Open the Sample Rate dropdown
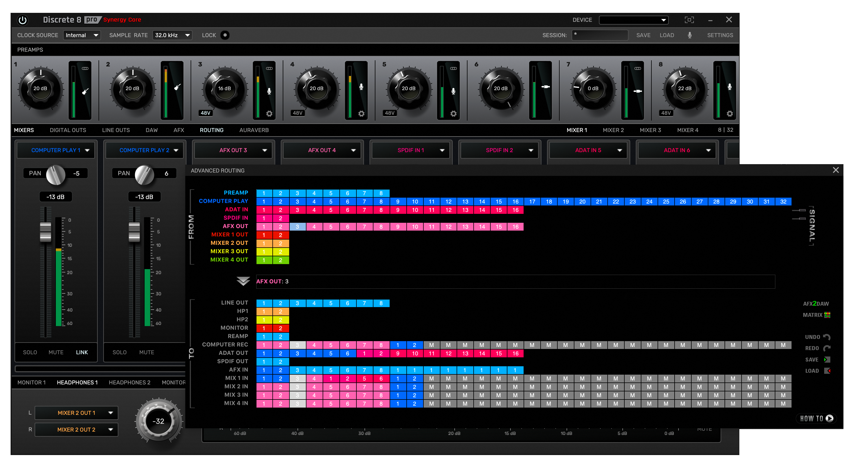 pyautogui.click(x=172, y=35)
